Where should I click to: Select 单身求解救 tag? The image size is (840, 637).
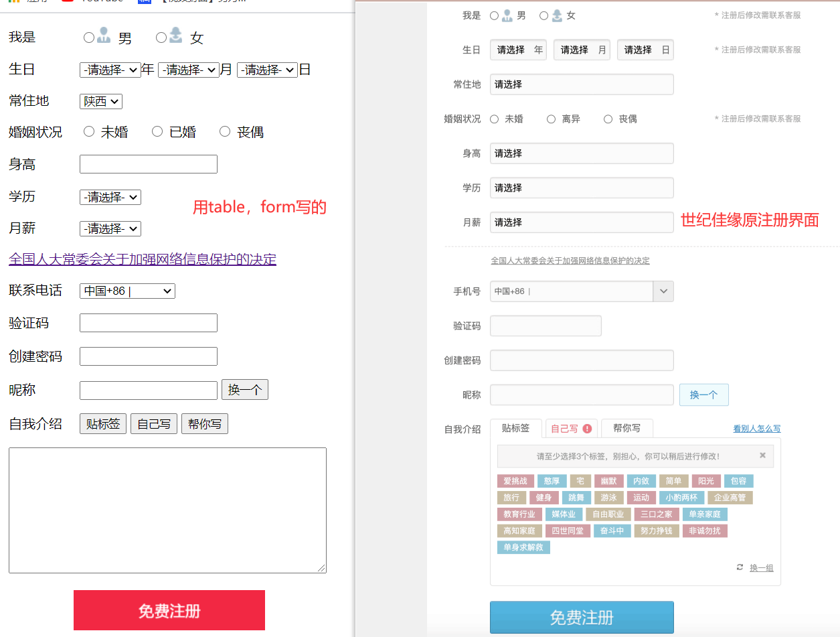click(523, 547)
